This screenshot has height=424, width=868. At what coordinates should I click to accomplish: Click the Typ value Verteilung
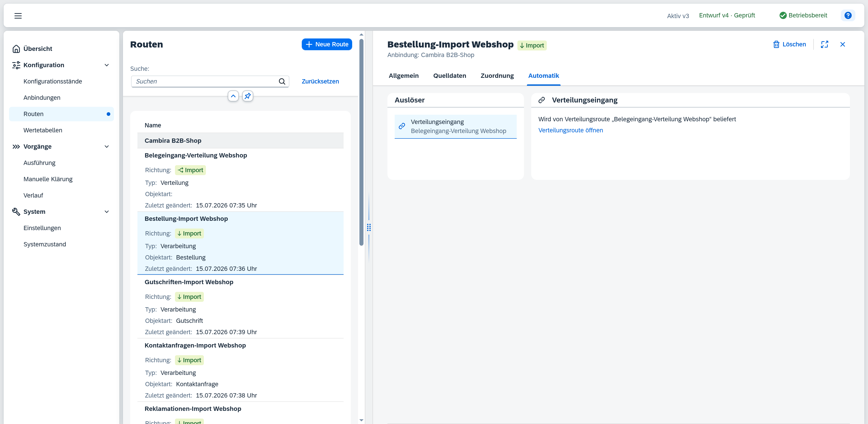(x=174, y=183)
